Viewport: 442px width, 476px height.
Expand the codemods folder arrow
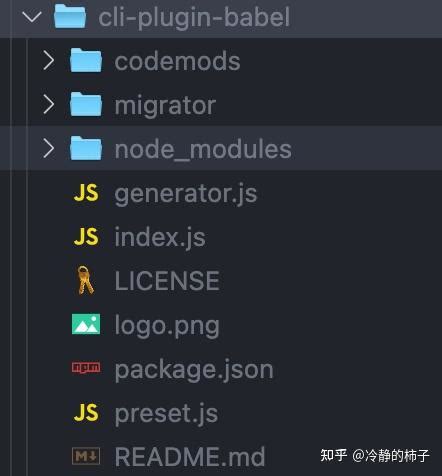(49, 60)
